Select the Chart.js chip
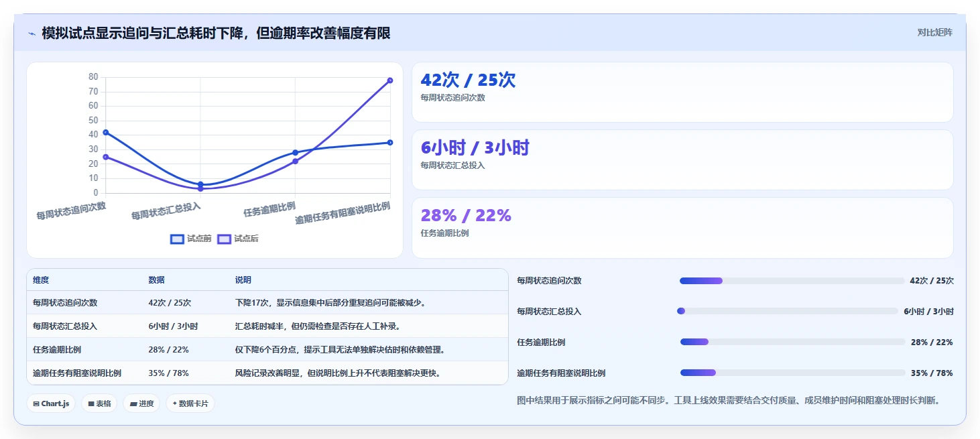The width and height of the screenshot is (980, 439). point(51,403)
